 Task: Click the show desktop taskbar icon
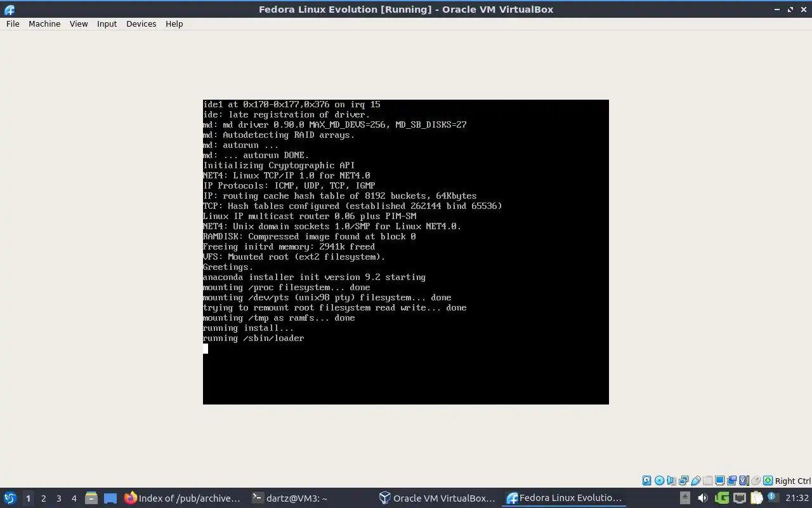point(110,498)
